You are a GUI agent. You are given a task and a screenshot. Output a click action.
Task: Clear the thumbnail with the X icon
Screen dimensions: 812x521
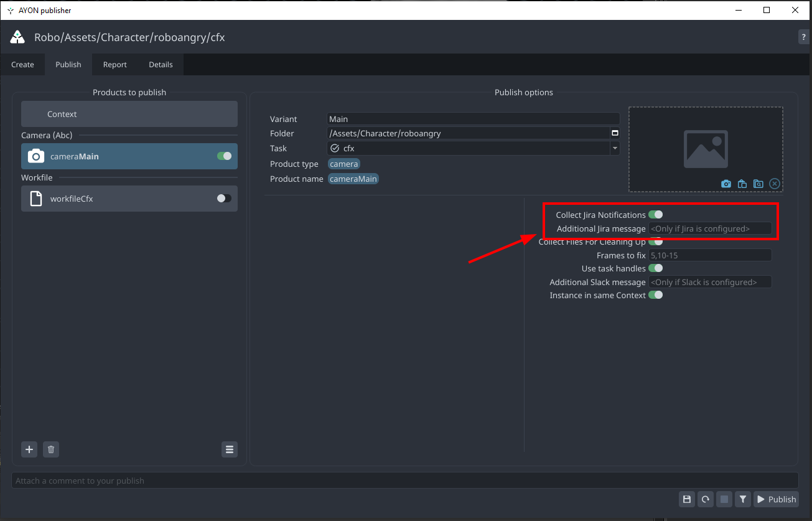(x=775, y=184)
